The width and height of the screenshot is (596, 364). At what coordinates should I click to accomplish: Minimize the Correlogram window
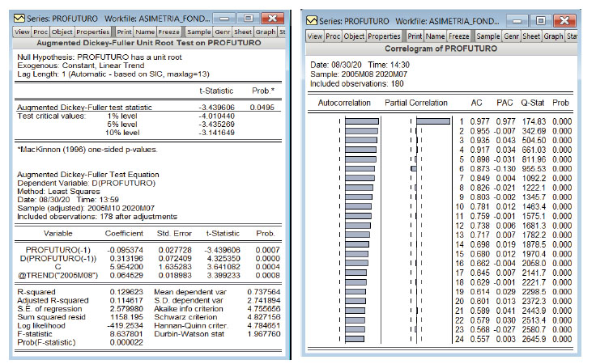(517, 20)
